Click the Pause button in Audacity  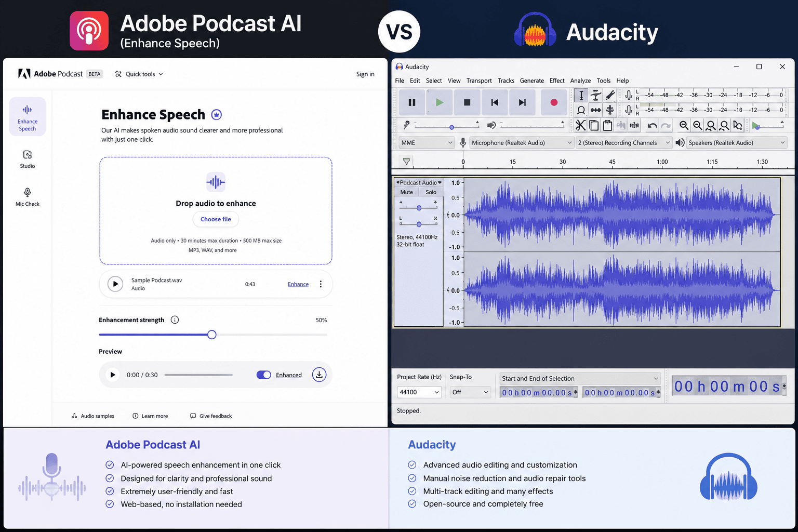[x=412, y=102]
